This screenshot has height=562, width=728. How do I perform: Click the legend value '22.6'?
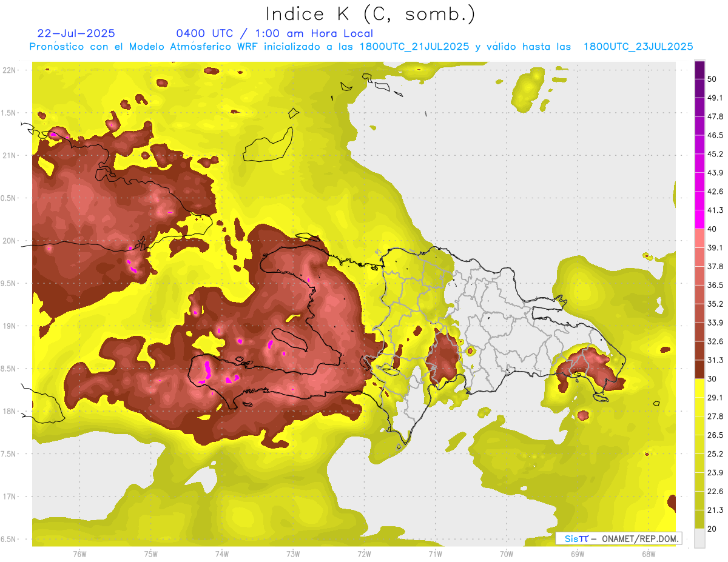click(715, 491)
